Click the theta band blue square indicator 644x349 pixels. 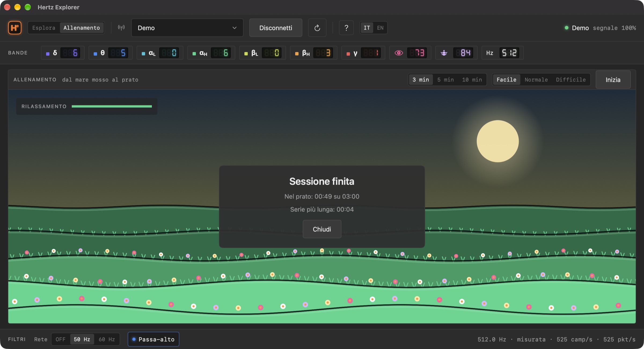coord(95,54)
